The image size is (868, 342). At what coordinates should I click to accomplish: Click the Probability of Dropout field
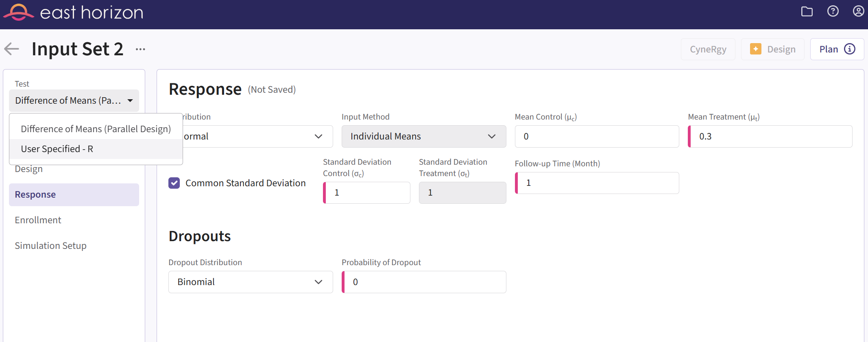425,282
